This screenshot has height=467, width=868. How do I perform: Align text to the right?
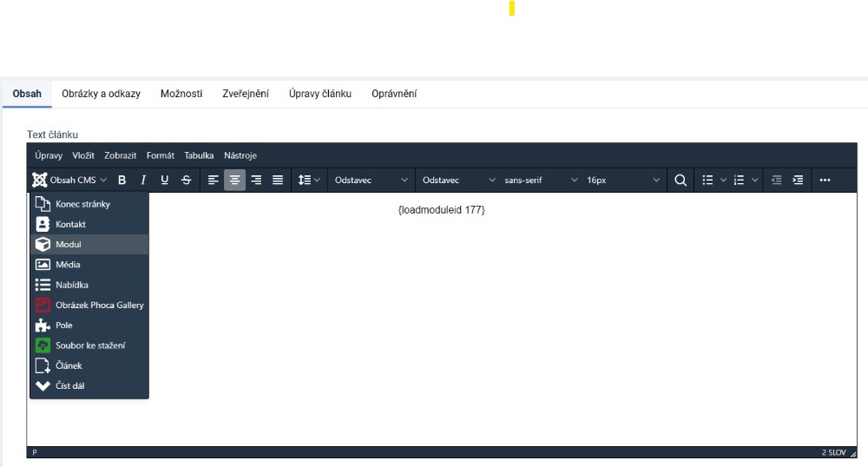(x=256, y=181)
